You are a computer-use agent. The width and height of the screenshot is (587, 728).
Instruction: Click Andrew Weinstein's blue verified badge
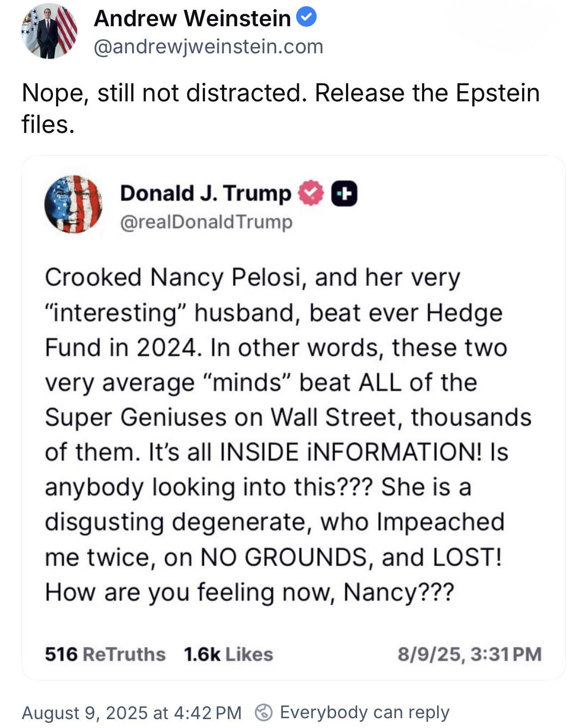pyautogui.click(x=306, y=18)
